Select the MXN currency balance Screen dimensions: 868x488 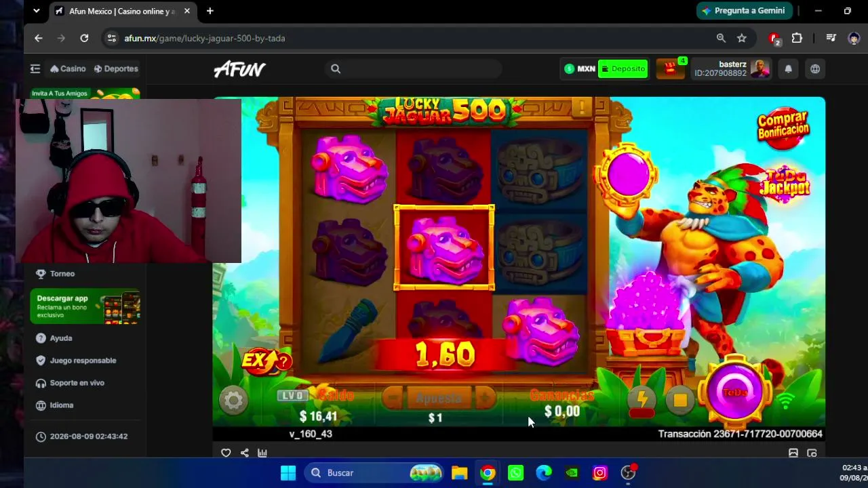pos(580,68)
